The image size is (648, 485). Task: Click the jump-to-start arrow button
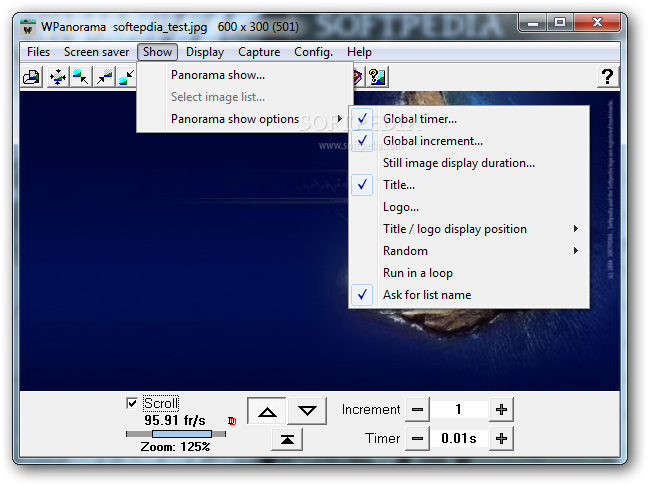tap(287, 439)
